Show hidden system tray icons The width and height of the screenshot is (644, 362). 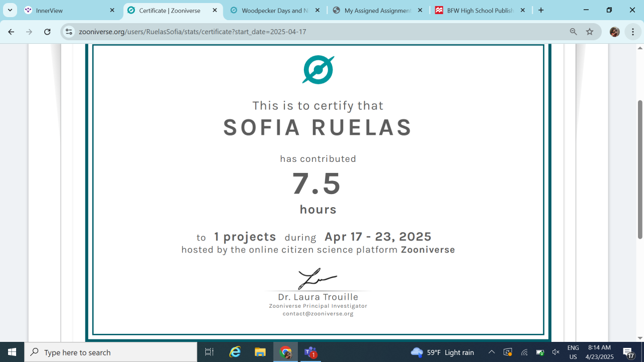click(x=492, y=352)
